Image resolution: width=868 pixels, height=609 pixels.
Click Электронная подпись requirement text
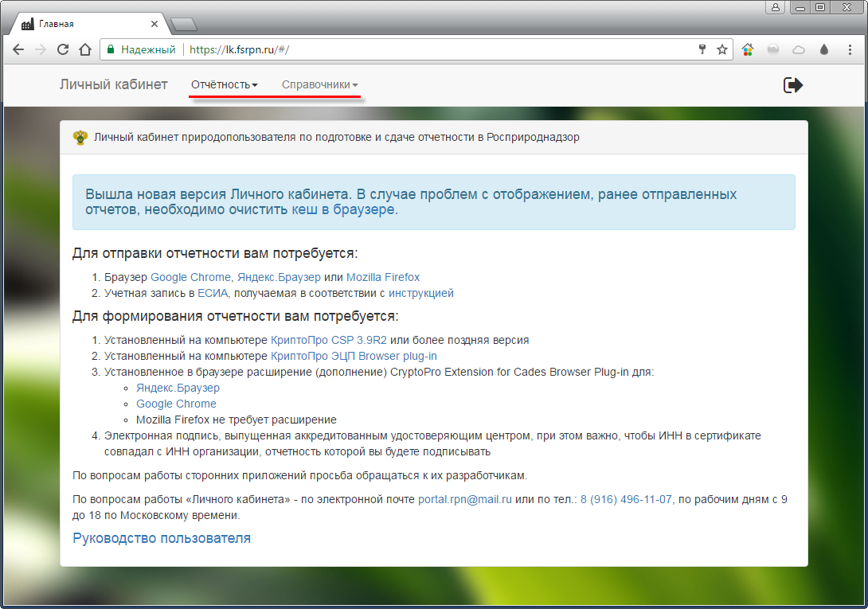[432, 443]
